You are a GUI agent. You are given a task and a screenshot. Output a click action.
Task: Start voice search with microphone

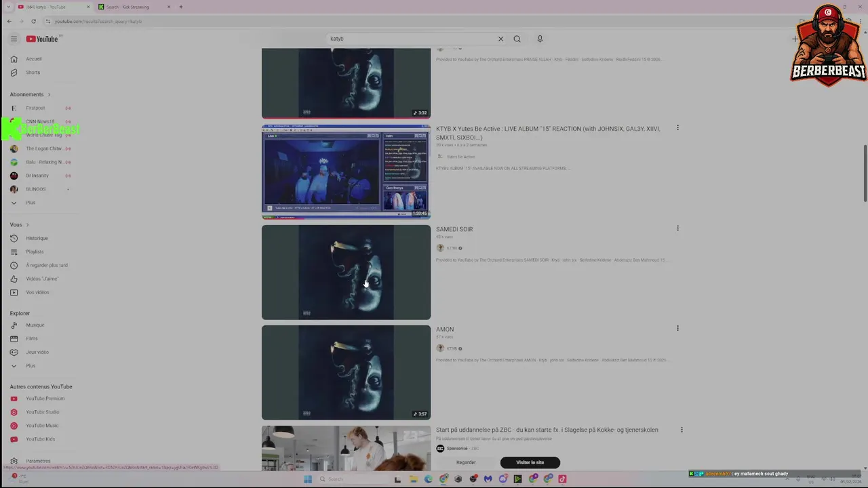540,39
